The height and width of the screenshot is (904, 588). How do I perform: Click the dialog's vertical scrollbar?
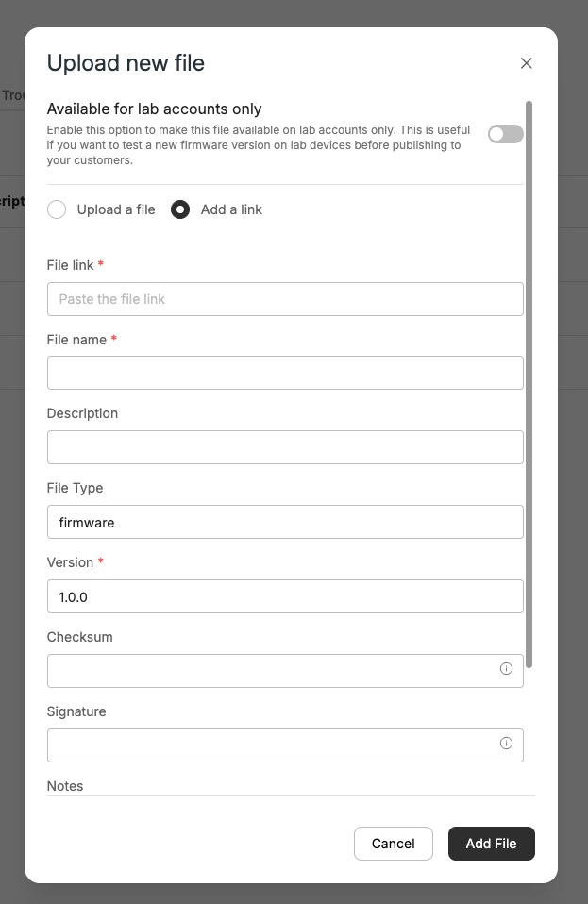(529, 385)
